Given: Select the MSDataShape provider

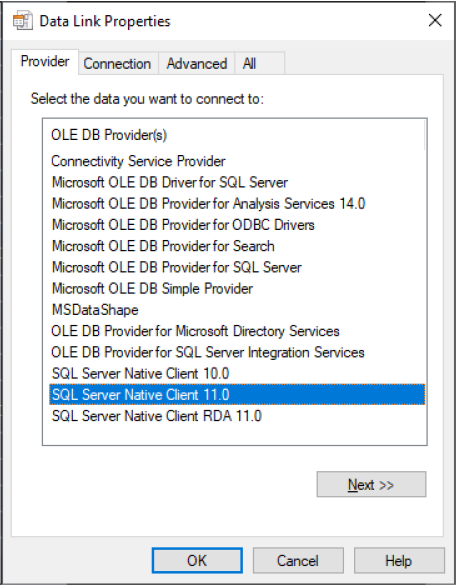Looking at the screenshot, I should 237,310.
